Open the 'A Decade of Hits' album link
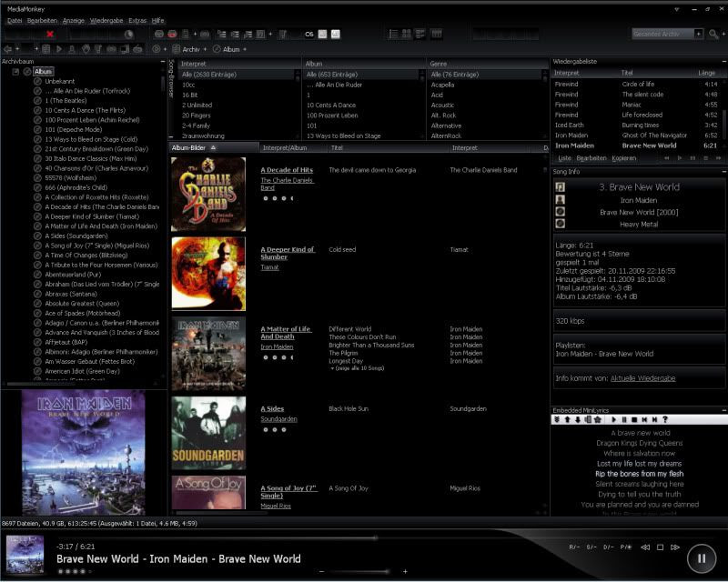The image size is (728, 582). (x=287, y=170)
